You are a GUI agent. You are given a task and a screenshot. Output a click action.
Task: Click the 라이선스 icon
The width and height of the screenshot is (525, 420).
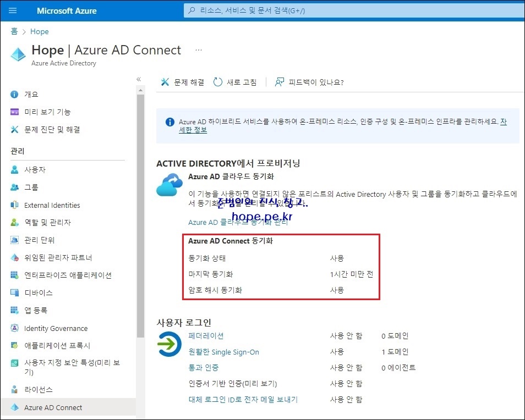(x=14, y=389)
